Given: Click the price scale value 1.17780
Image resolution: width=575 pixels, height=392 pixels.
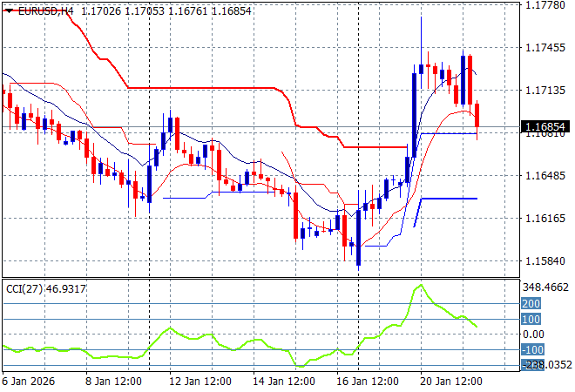Looking at the screenshot, I should [545, 5].
